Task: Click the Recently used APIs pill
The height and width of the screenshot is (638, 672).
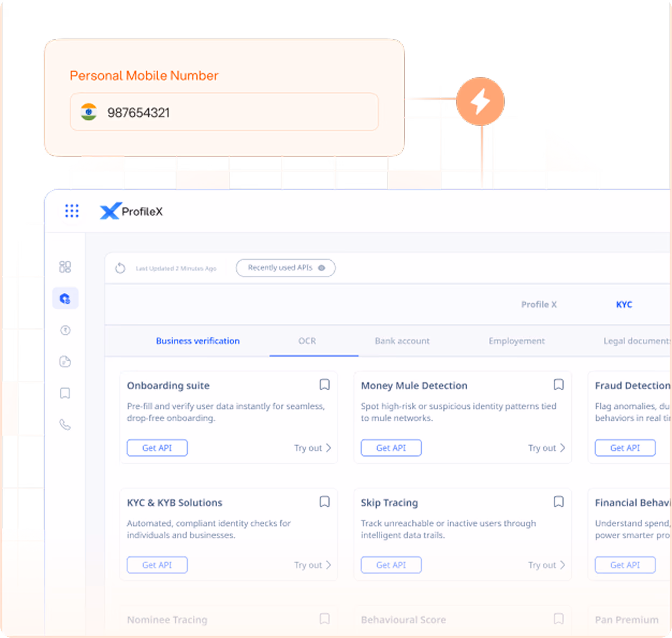Action: 286,268
